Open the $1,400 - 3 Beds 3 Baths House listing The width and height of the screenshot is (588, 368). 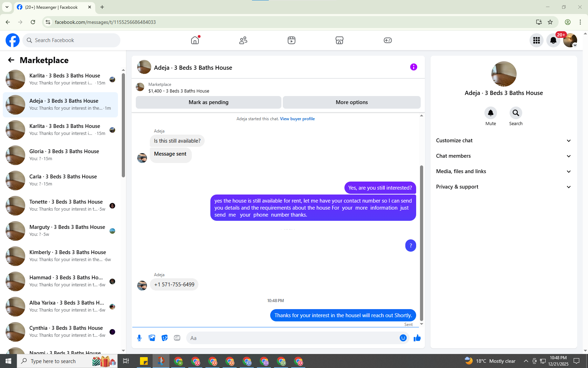click(178, 91)
